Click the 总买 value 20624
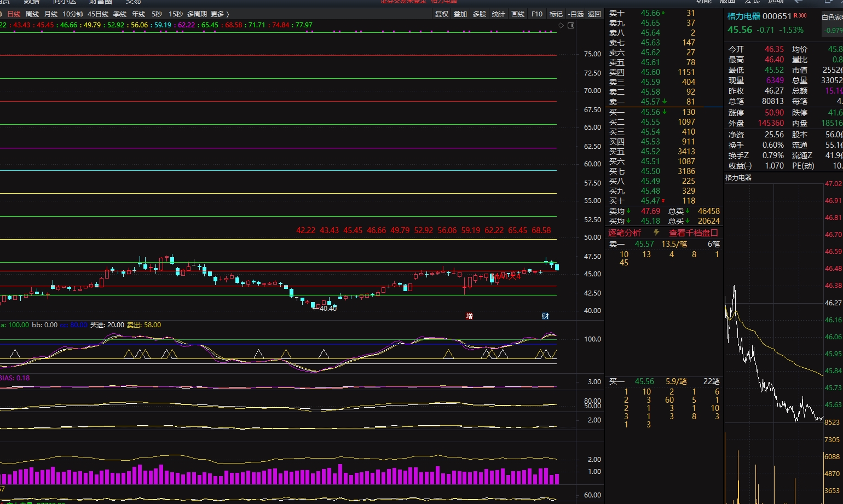Image resolution: width=843 pixels, height=504 pixels. [709, 221]
